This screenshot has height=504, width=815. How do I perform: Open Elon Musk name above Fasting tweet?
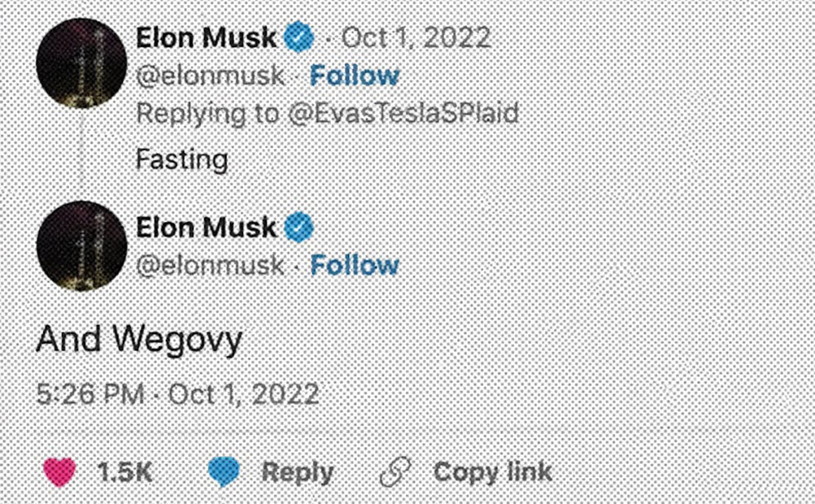point(206,37)
